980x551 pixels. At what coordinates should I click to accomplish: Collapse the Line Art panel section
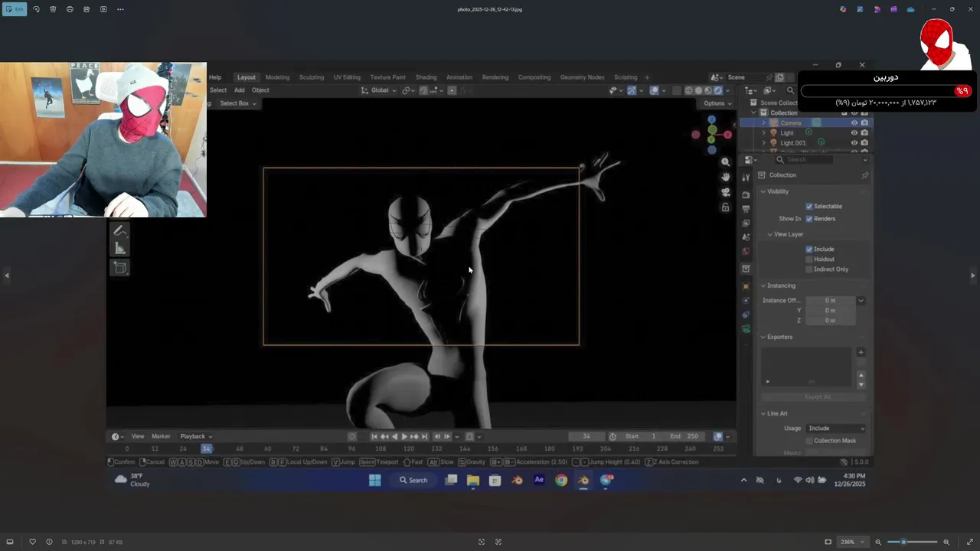coord(763,413)
